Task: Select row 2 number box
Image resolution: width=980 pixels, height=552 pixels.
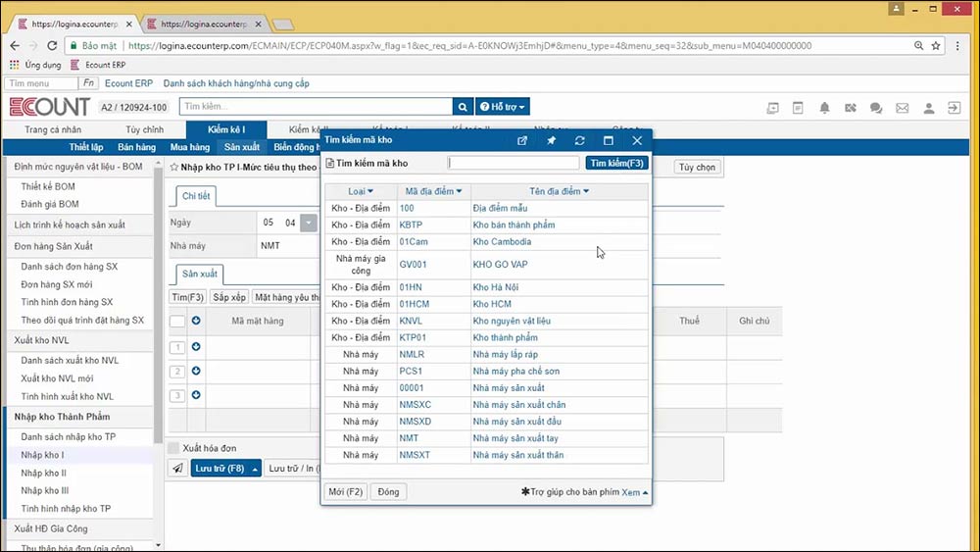Action: (x=177, y=372)
